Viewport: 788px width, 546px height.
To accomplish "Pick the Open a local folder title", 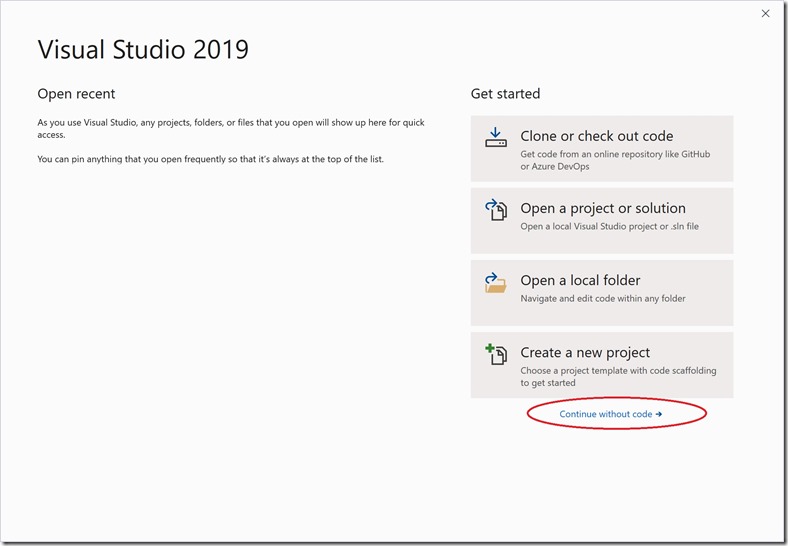I will [x=580, y=280].
